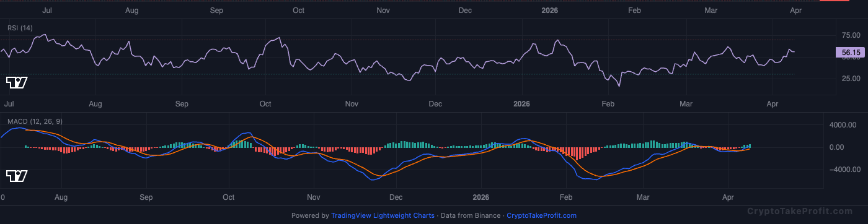
Task: Click the Sep label on RSI time axis
Action: tap(181, 104)
